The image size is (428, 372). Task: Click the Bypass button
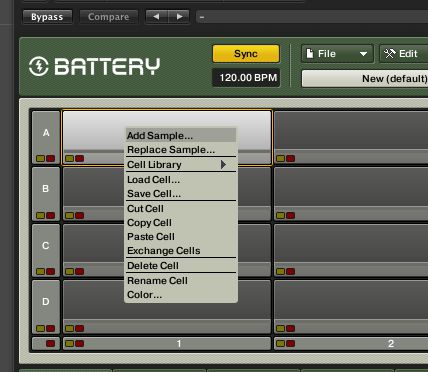click(x=47, y=17)
